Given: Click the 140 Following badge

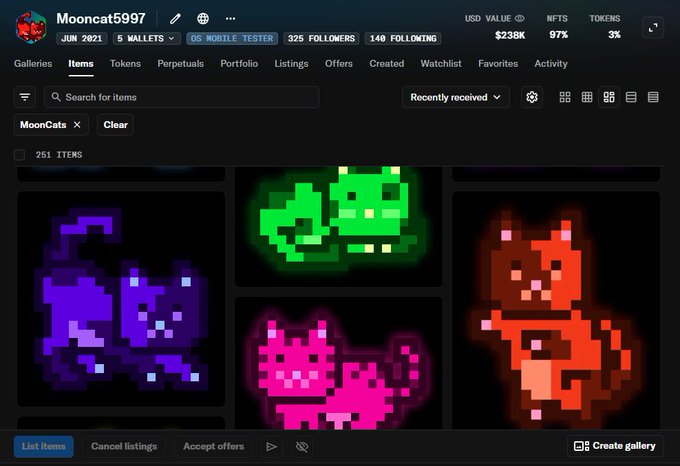Looking at the screenshot, I should tap(403, 39).
